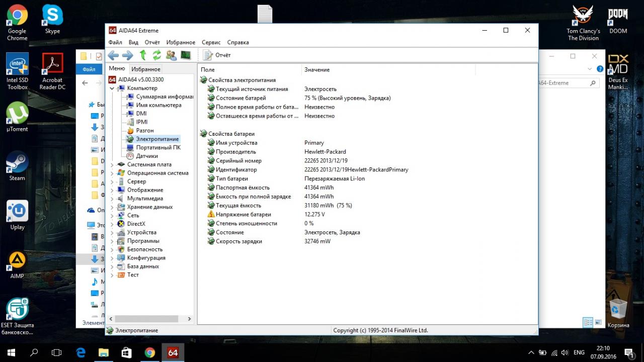This screenshot has height=362, width=644.
Task: Expand the Хранение данных node
Action: click(x=112, y=207)
